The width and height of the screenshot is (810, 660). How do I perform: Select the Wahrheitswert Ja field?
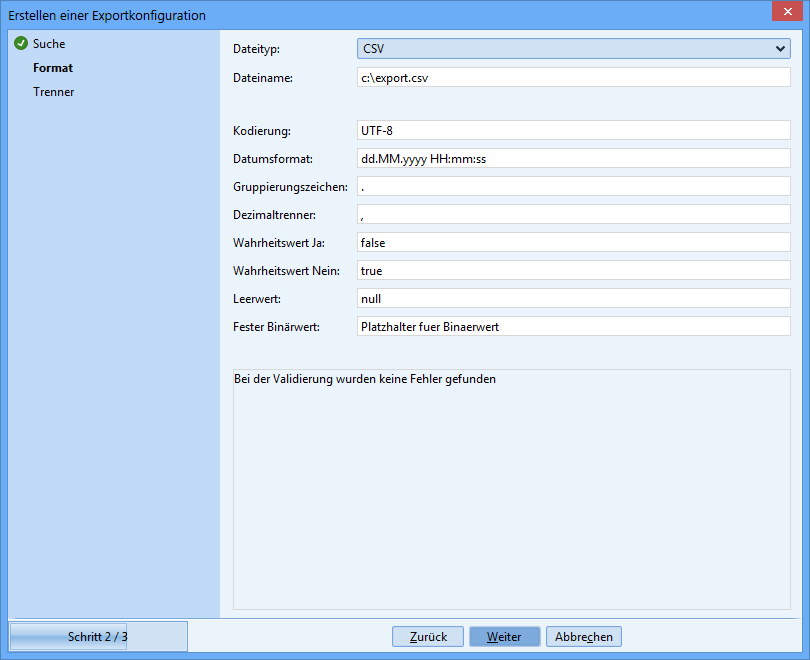coord(573,242)
